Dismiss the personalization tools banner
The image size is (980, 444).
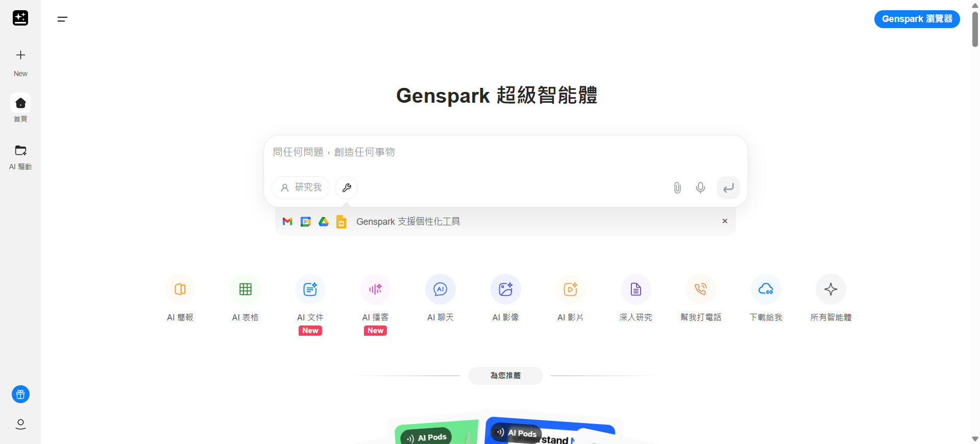point(725,221)
